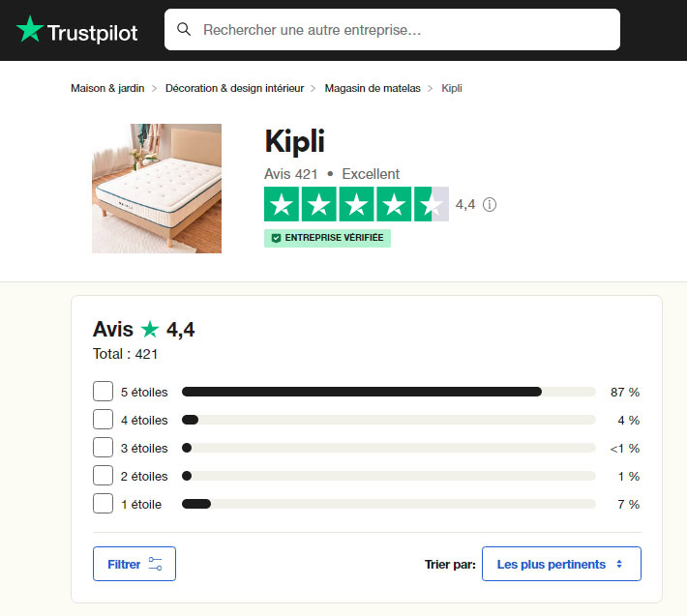
Task: Click the half-filled fifth rating star
Action: [431, 204]
